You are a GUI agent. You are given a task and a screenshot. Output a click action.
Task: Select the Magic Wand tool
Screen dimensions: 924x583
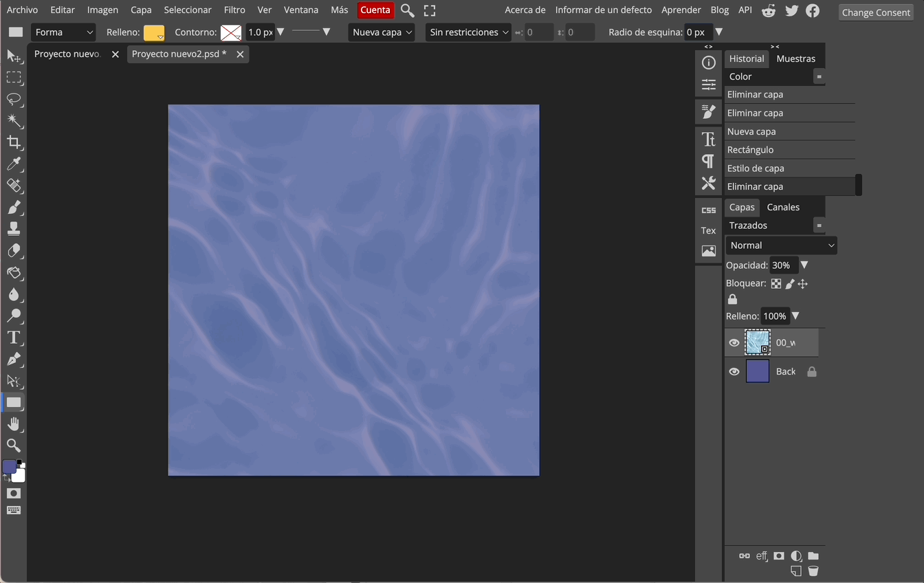[x=14, y=121]
